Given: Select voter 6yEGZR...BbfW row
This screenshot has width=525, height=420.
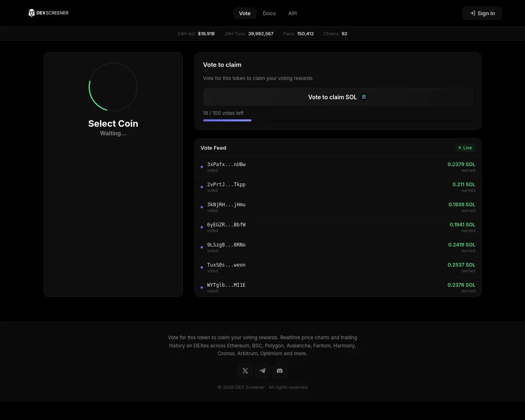Looking at the screenshot, I should [x=338, y=227].
